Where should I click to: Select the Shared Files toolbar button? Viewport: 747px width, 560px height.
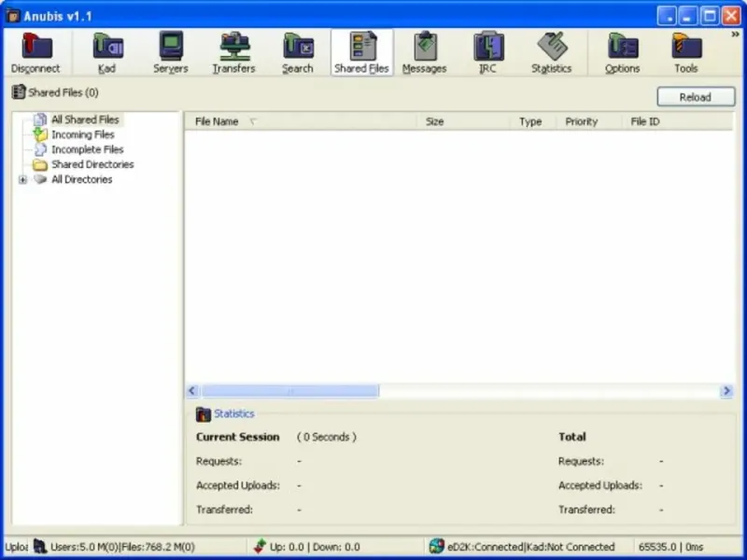click(x=362, y=52)
